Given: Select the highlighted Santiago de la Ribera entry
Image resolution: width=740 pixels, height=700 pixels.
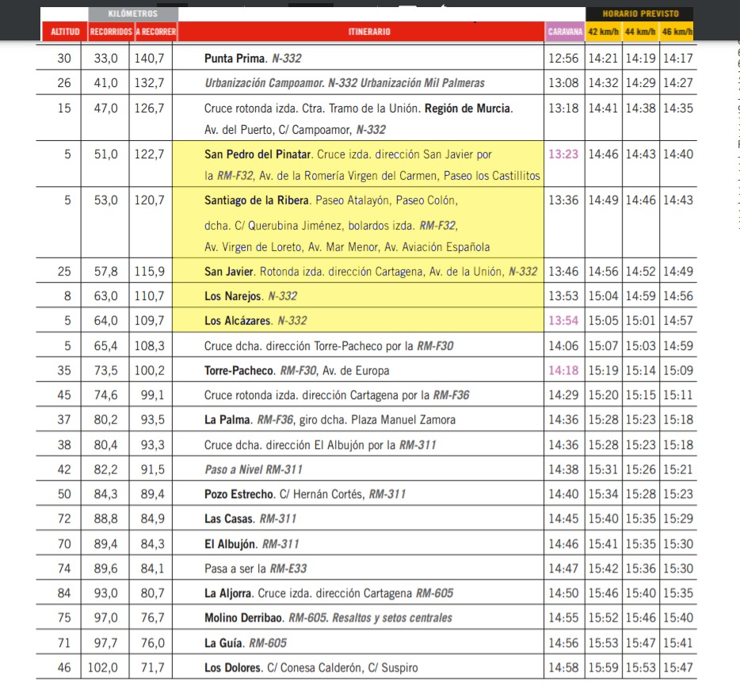Looking at the screenshot, I should tap(358, 223).
